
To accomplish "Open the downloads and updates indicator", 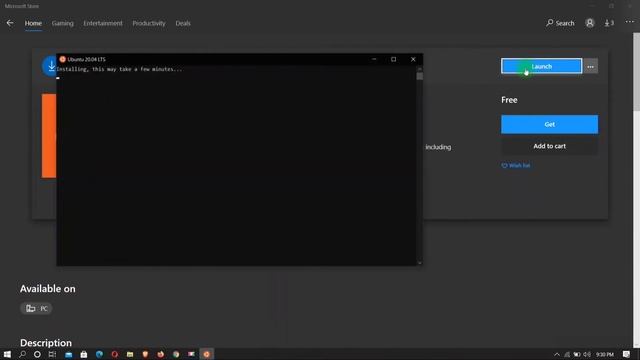I will pos(609,23).
